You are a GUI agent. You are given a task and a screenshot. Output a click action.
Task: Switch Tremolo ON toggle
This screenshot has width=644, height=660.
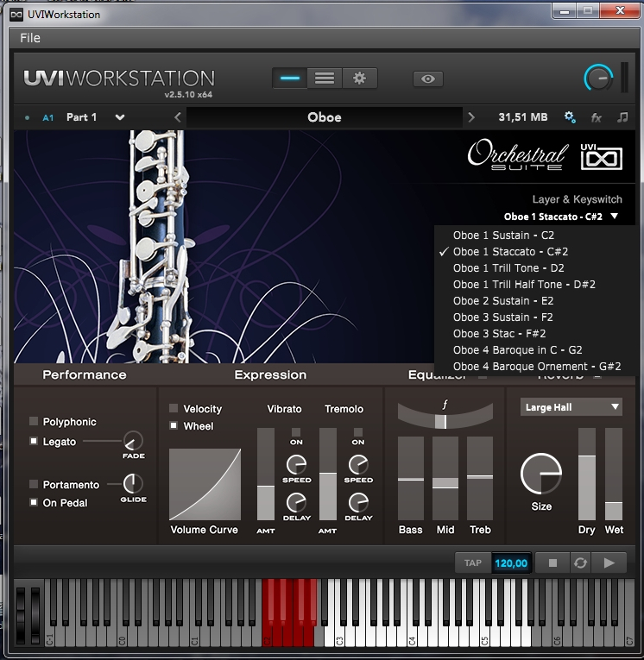pyautogui.click(x=358, y=432)
